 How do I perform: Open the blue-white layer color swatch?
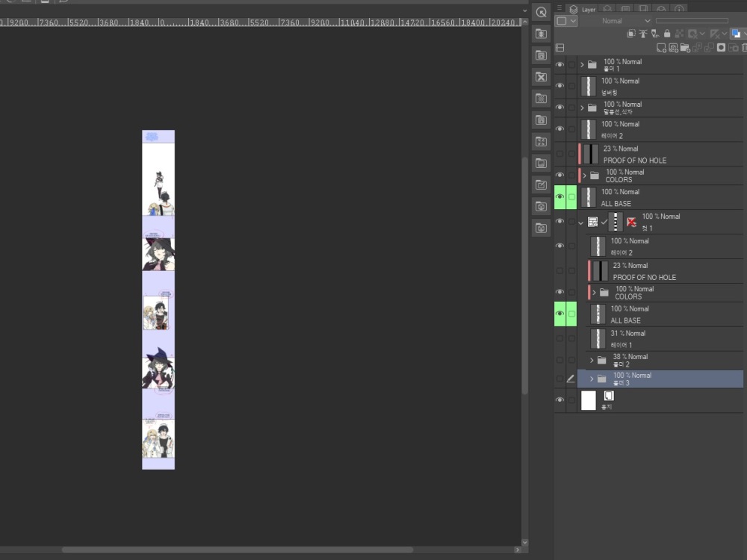click(x=736, y=34)
